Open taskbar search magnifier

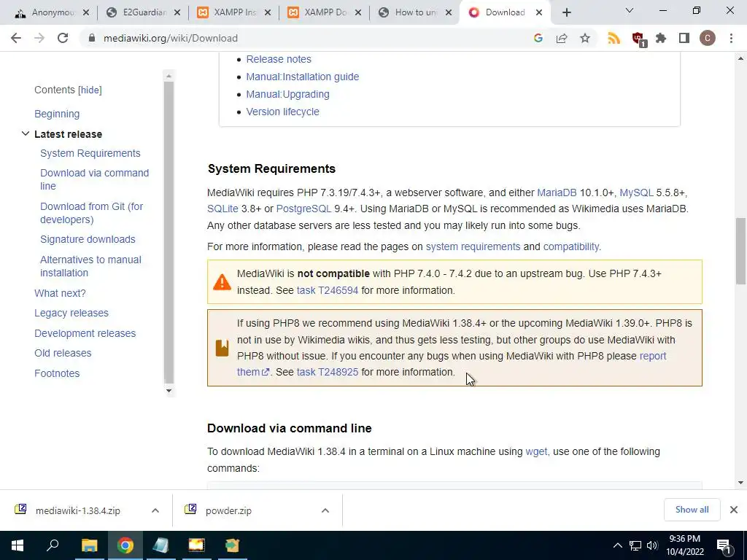tap(53, 545)
